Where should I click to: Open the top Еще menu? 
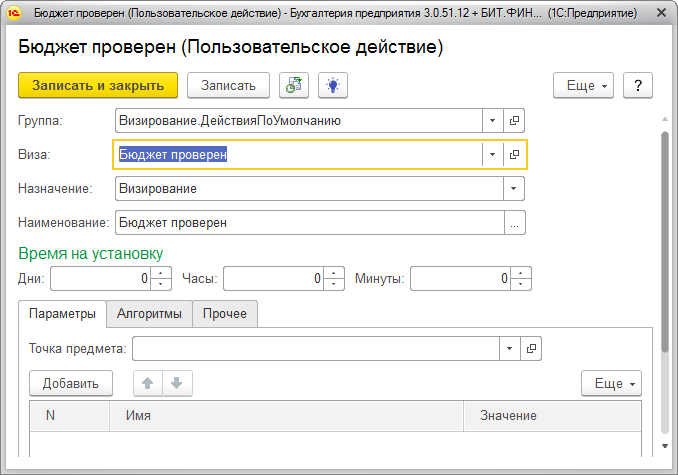tap(584, 86)
